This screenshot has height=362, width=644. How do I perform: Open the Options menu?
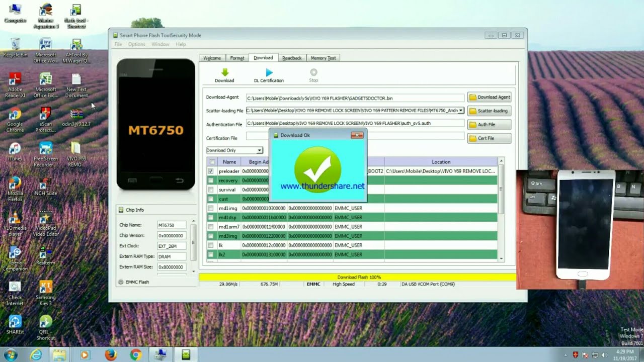136,44
